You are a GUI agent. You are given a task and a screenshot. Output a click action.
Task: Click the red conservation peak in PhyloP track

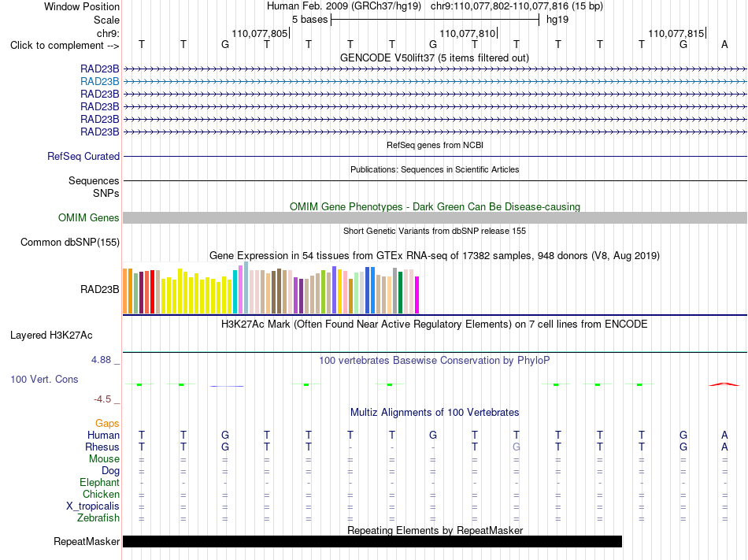tap(724, 384)
